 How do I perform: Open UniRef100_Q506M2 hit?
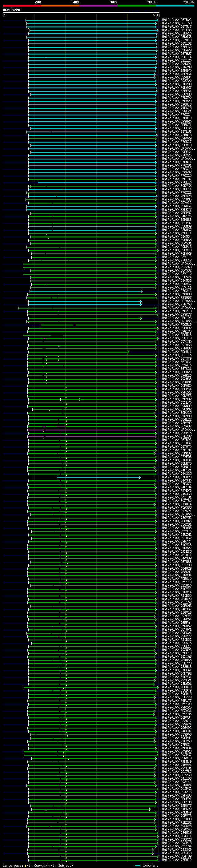[x=177, y=172]
